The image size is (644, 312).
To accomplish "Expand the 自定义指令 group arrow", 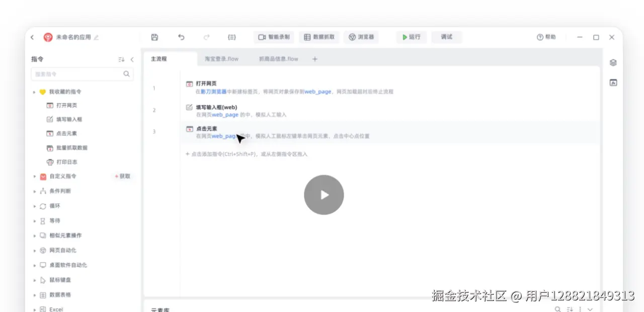I will [34, 177].
